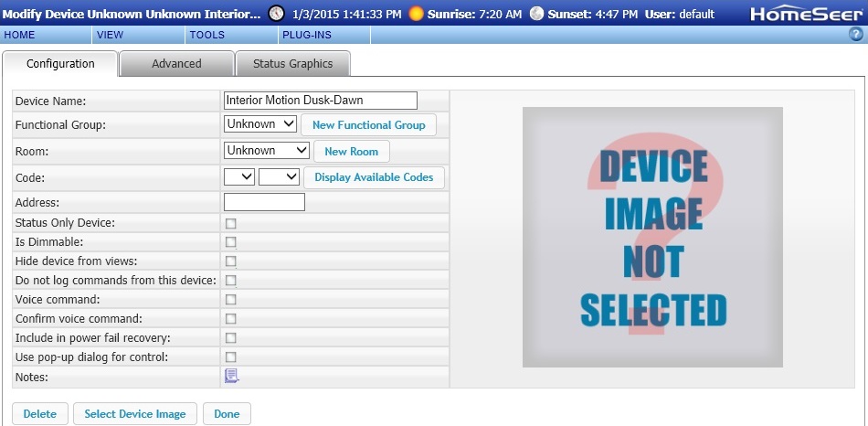Toggle the Is Dimmable checkbox
This screenshot has width=868, height=426.
(231, 242)
